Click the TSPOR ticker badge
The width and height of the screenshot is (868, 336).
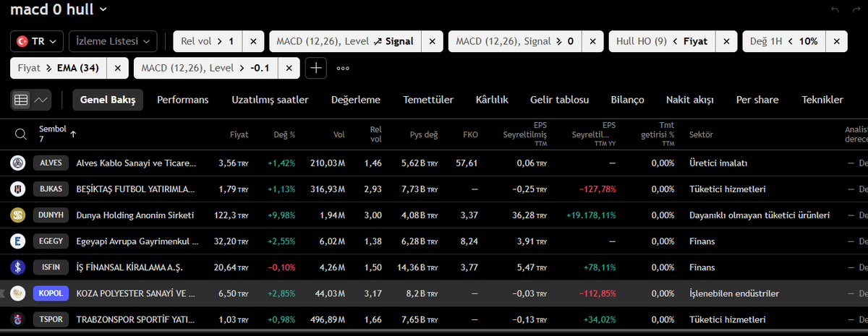coord(51,319)
